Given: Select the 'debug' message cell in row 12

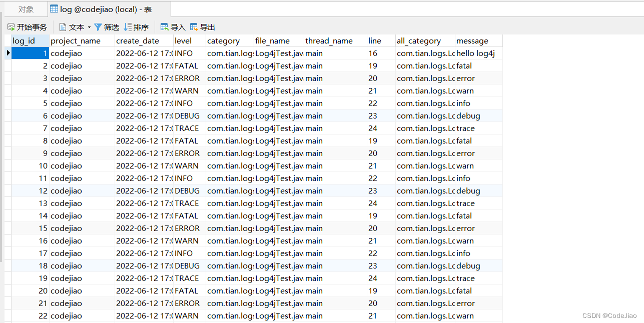Looking at the screenshot, I should [x=479, y=190].
